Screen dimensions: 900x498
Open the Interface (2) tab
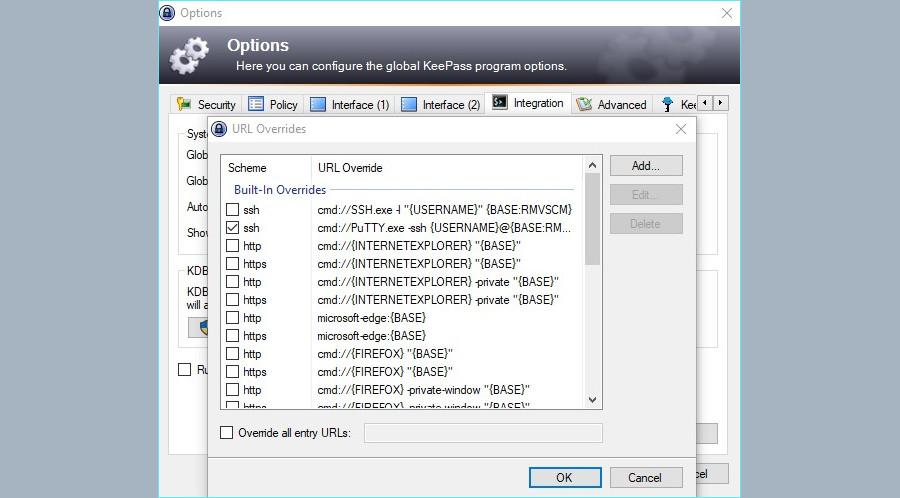[x=441, y=104]
